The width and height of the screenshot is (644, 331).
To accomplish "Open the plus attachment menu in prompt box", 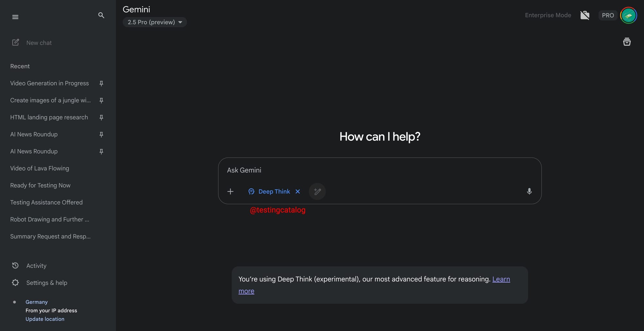I will 230,191.
